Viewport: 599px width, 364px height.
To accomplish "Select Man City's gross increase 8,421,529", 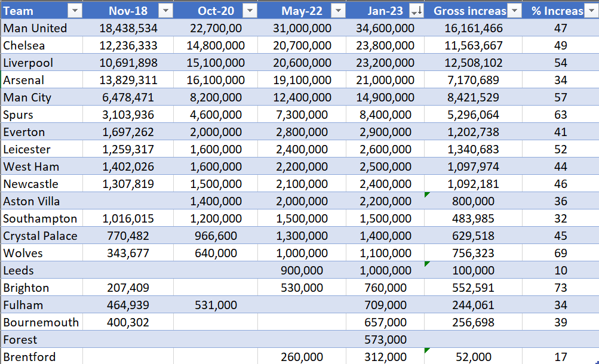I will pos(474,97).
